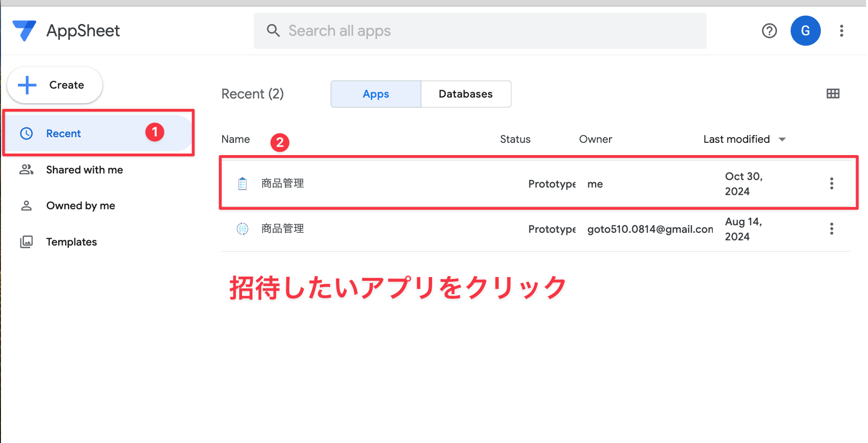Image resolution: width=868 pixels, height=443 pixels.
Task: Click the Aug 14, 2024 date
Action: pos(744,229)
